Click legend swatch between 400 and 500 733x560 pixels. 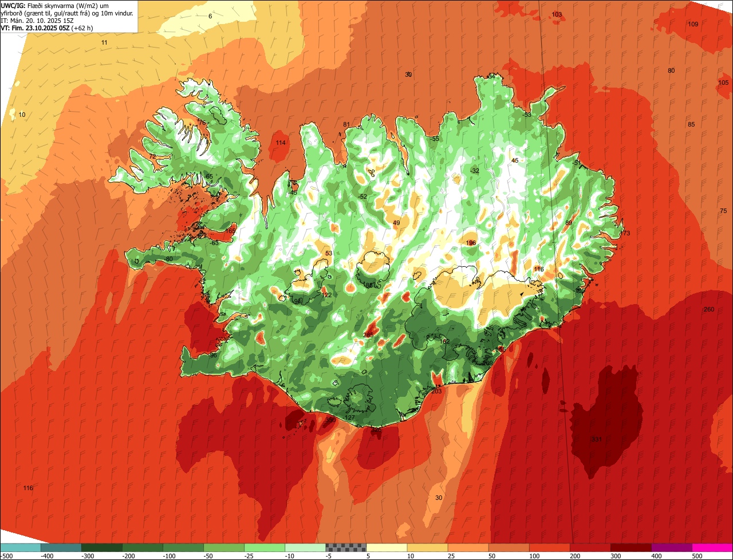coord(671,547)
